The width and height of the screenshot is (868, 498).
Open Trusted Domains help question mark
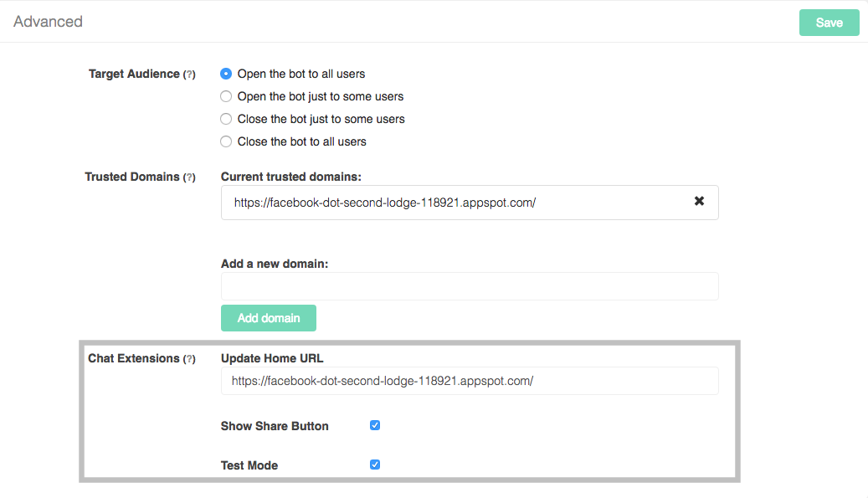pyautogui.click(x=189, y=177)
